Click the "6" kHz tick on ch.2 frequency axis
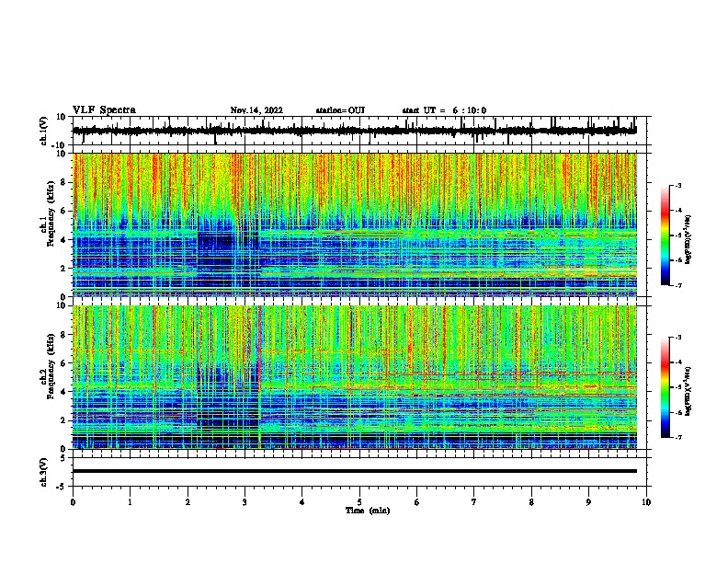 (63, 363)
